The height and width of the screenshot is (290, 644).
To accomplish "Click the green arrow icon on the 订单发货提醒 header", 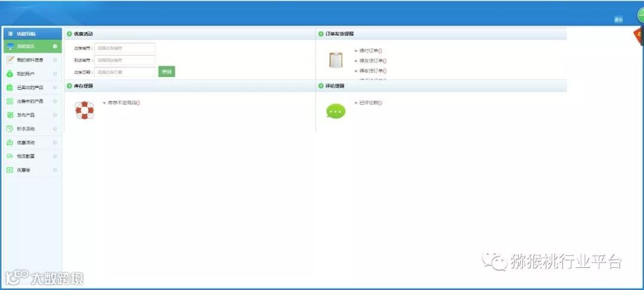I will (x=321, y=33).
